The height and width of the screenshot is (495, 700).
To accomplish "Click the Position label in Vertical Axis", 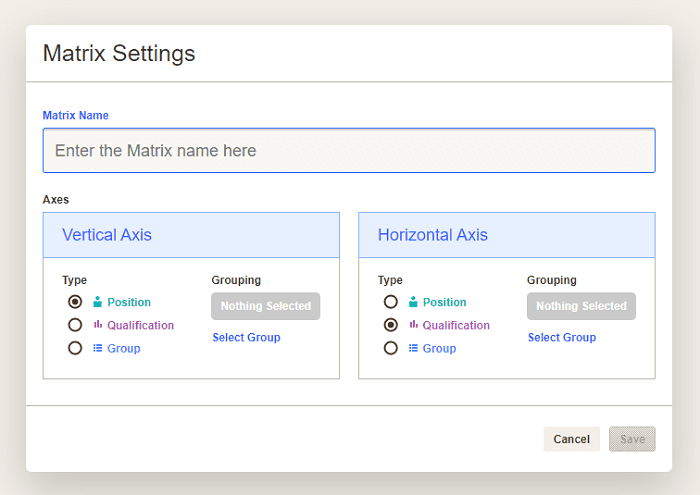I will [x=129, y=302].
